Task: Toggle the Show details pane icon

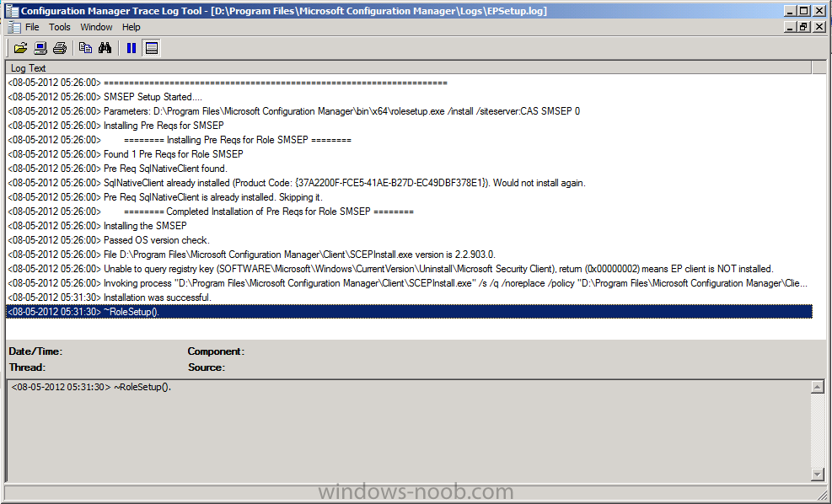Action: coord(152,48)
